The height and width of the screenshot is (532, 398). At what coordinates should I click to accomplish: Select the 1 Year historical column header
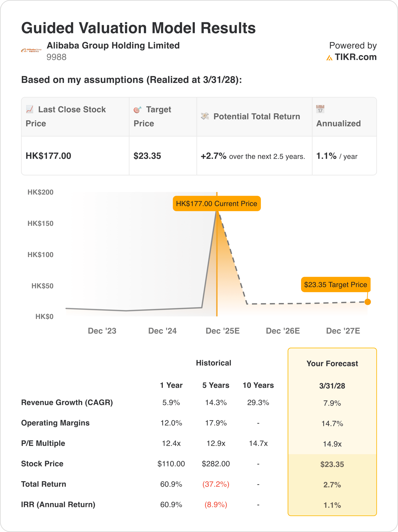pos(171,385)
